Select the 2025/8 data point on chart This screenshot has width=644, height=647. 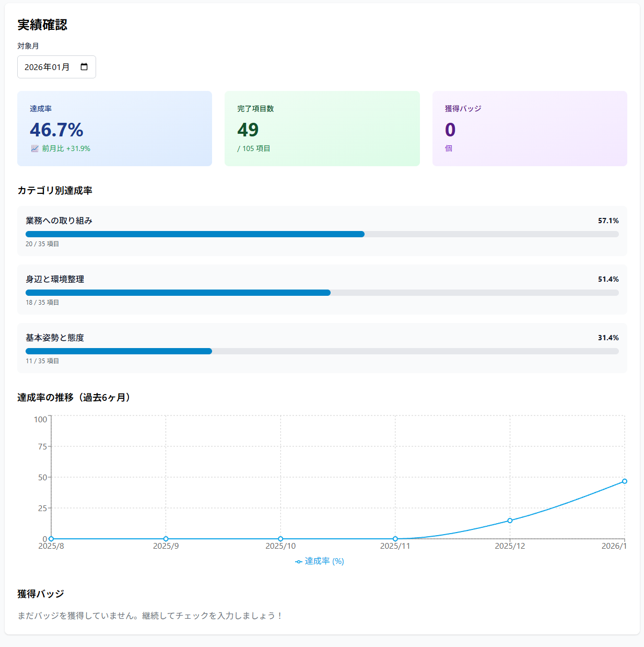tap(51, 539)
